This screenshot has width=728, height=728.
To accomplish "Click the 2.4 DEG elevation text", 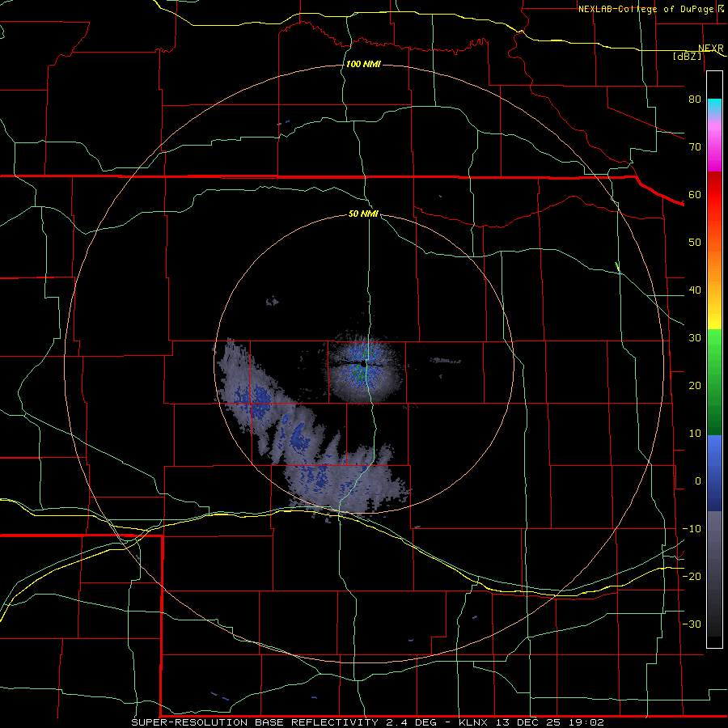I will (412, 722).
